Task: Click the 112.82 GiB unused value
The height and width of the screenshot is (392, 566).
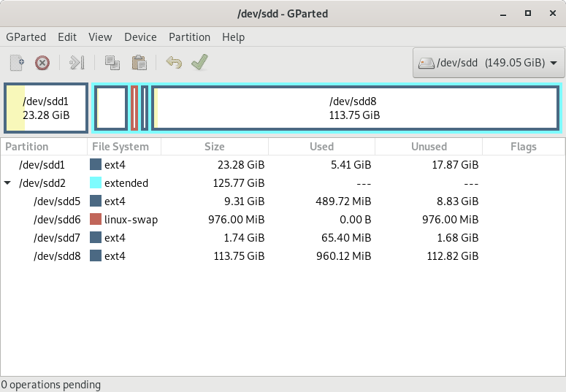Action: 453,256
